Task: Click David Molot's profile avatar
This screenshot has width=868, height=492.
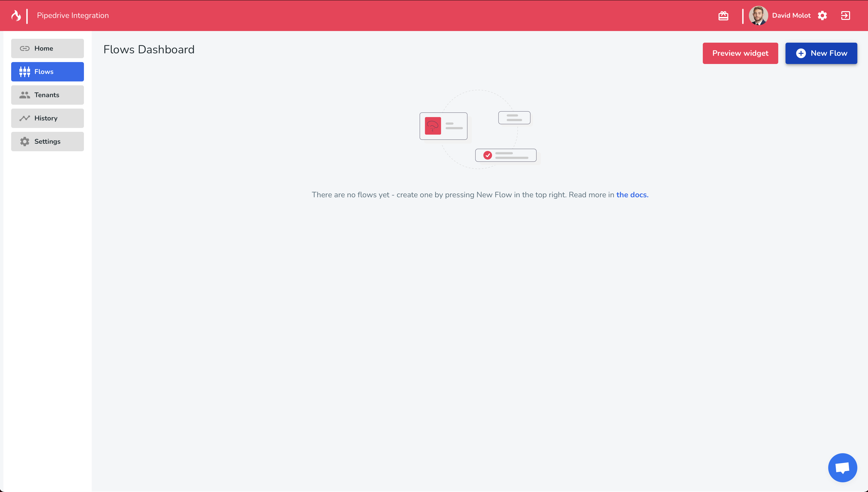Action: pos(758,16)
